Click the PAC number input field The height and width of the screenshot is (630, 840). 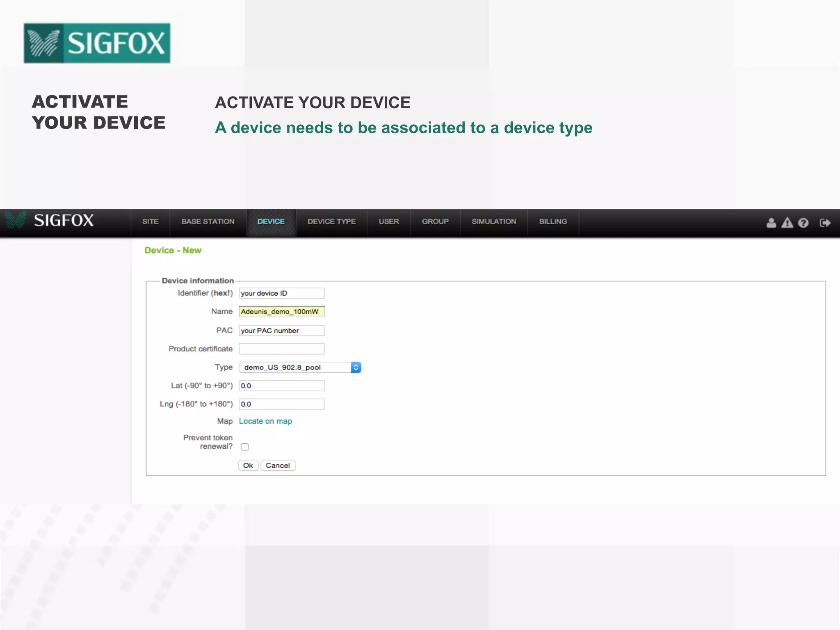click(282, 331)
